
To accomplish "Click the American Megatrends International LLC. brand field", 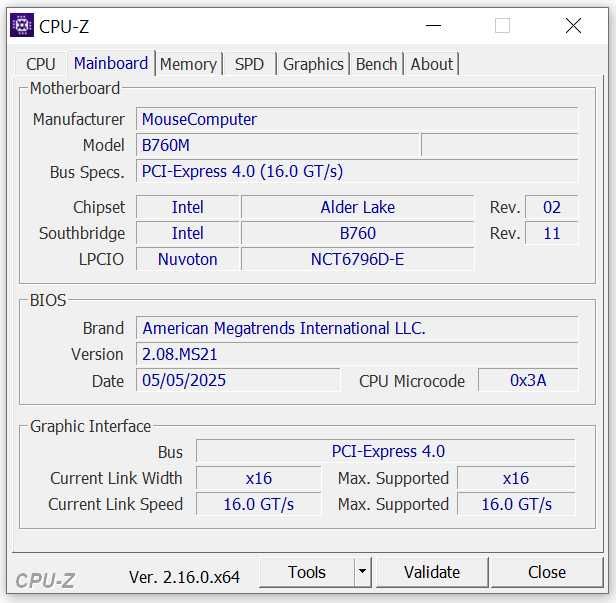I will (x=357, y=328).
